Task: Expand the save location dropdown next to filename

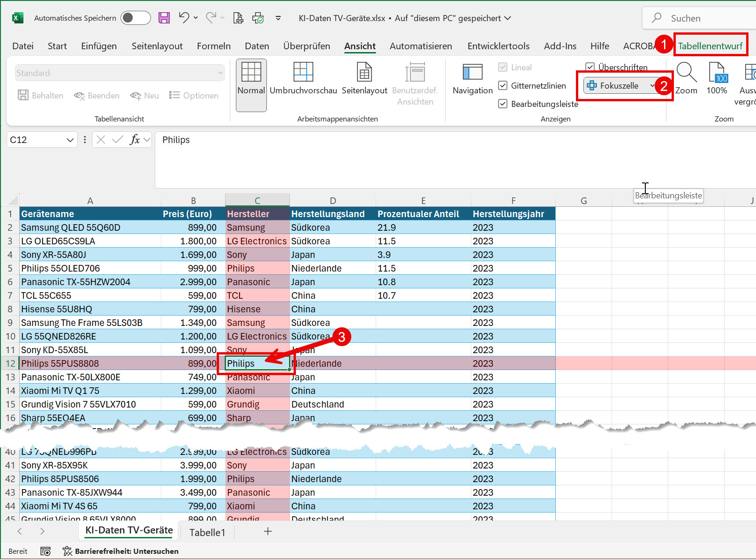Action: [x=508, y=18]
